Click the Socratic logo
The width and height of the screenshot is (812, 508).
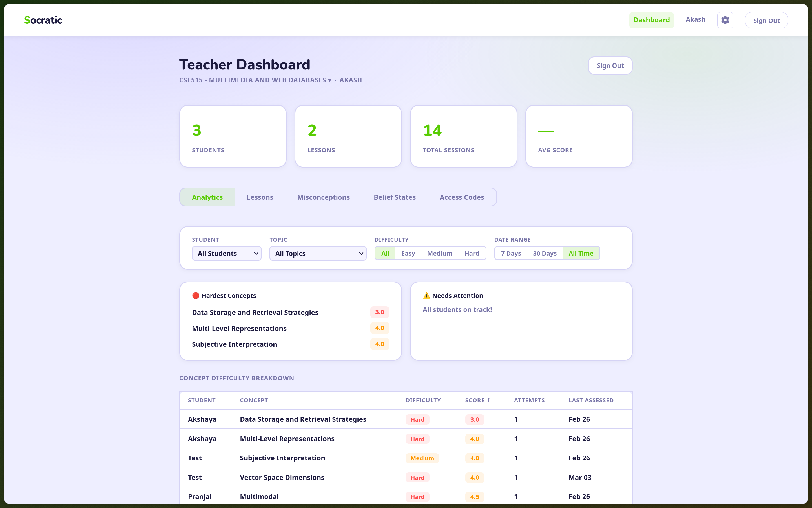[43, 20]
